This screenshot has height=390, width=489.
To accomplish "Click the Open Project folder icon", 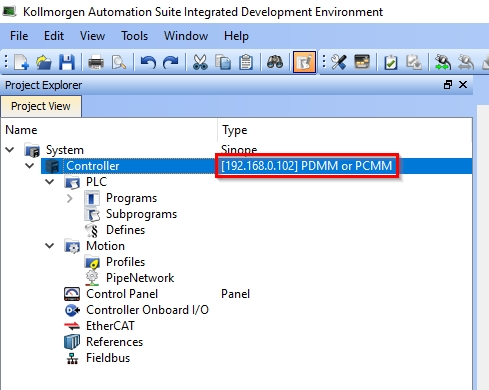I will (44, 62).
